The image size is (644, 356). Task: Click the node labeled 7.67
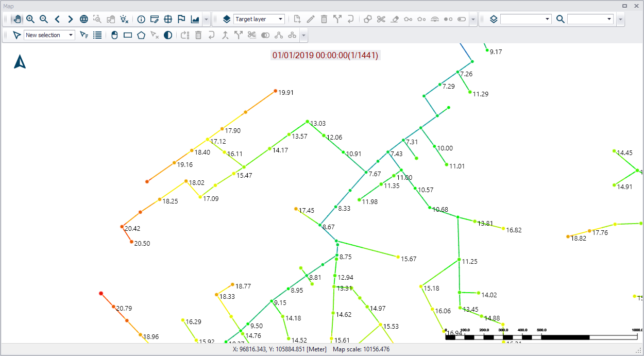pos(366,172)
